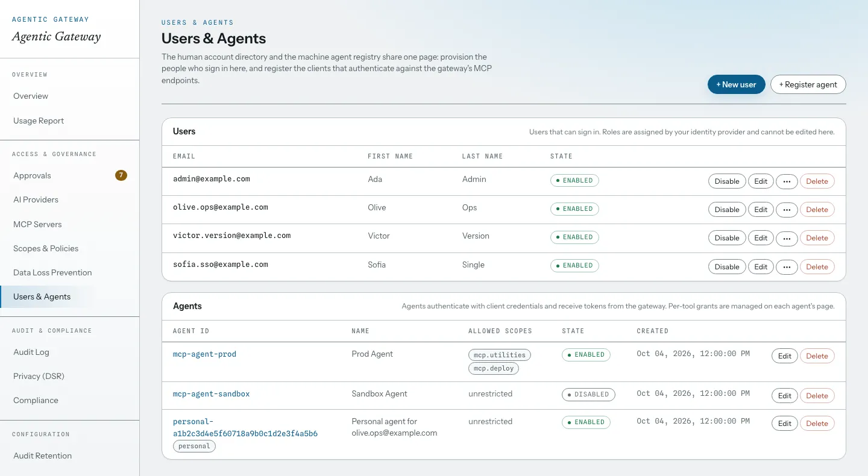Delete user sofia.sso@example.com
This screenshot has height=476, width=868.
817,267
